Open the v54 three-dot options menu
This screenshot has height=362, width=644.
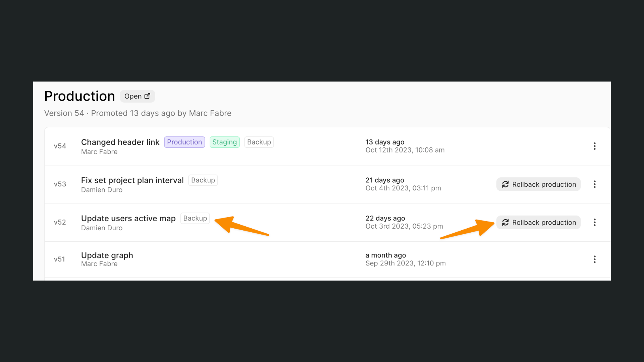coord(594,146)
